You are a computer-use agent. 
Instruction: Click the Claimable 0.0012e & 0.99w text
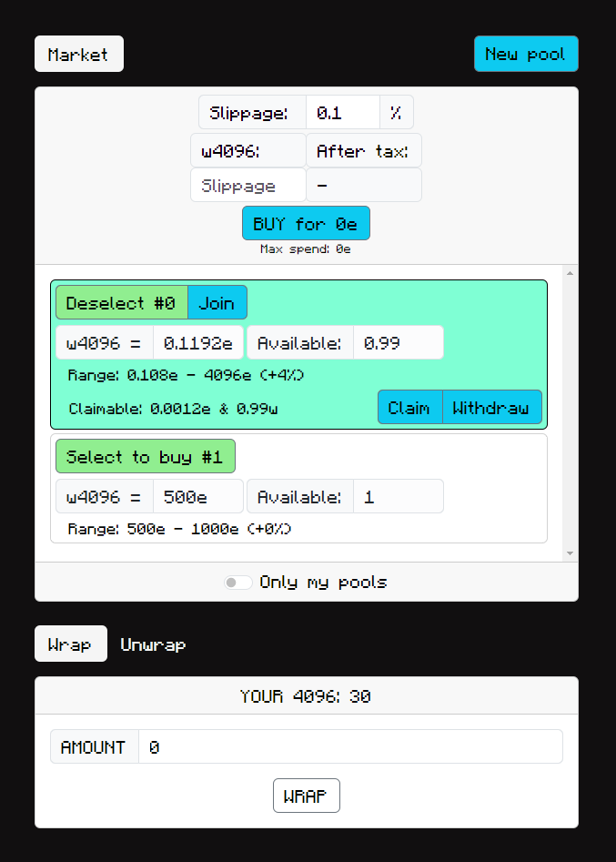pyautogui.click(x=173, y=409)
